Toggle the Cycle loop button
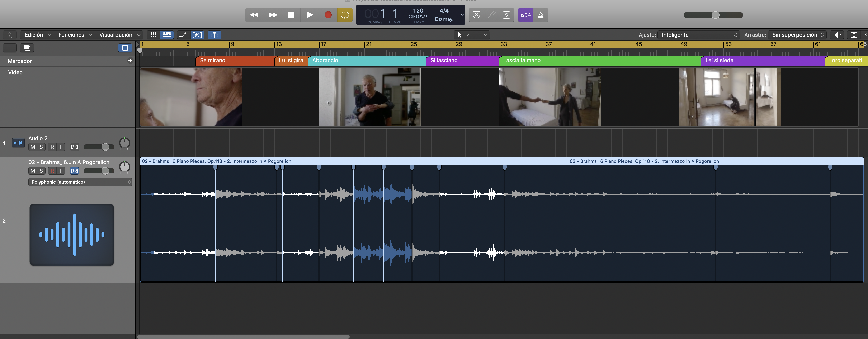The image size is (868, 339). [344, 15]
